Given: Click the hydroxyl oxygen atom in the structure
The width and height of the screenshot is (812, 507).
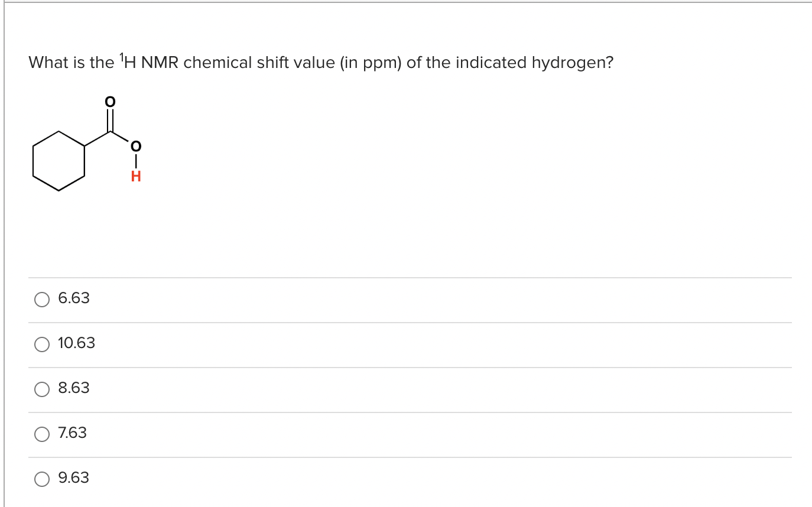Looking at the screenshot, I should [x=135, y=146].
